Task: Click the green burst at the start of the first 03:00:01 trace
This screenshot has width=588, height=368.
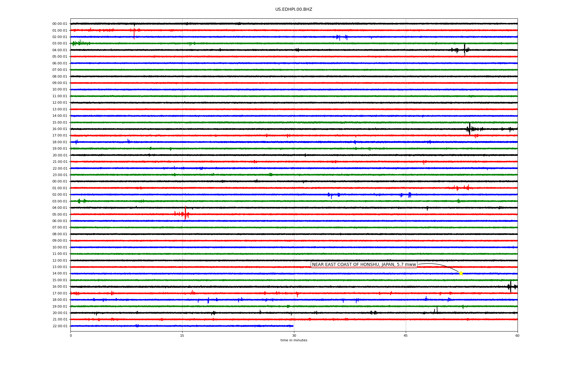Action: point(79,43)
